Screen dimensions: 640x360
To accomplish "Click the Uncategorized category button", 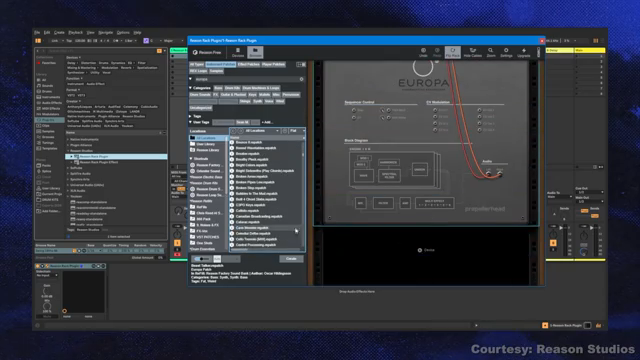I will 200,108.
